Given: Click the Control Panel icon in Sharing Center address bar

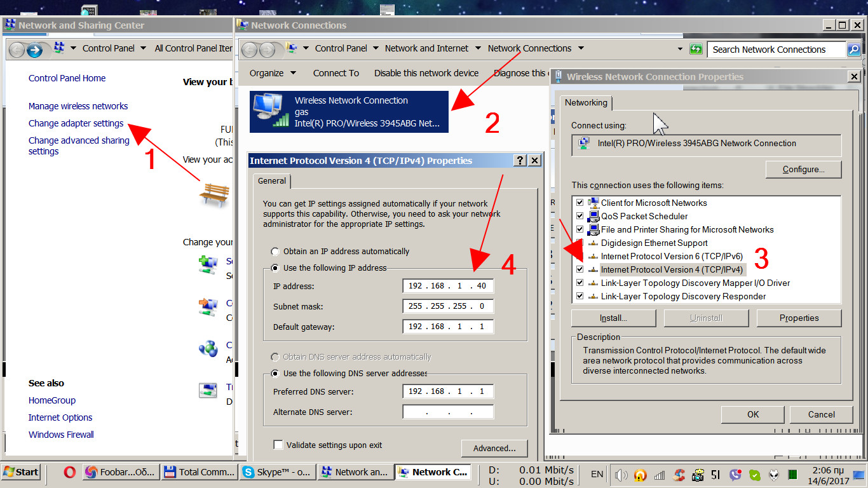Looking at the screenshot, I should (59, 48).
